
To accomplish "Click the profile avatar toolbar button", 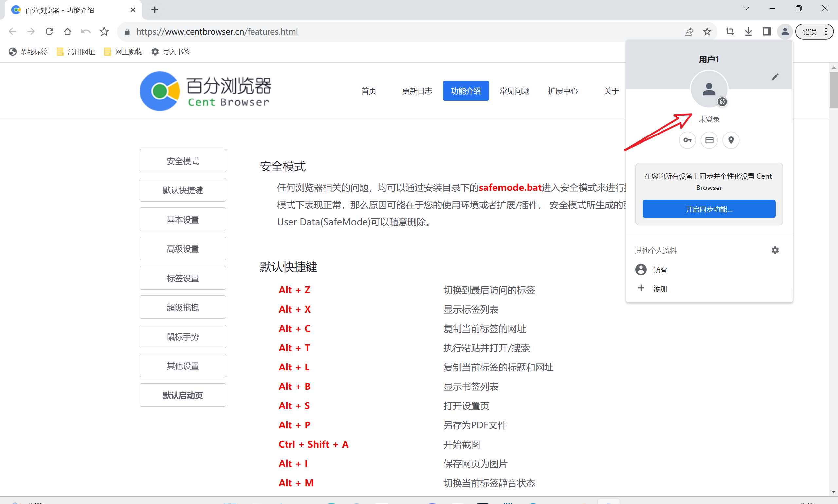I will click(785, 32).
